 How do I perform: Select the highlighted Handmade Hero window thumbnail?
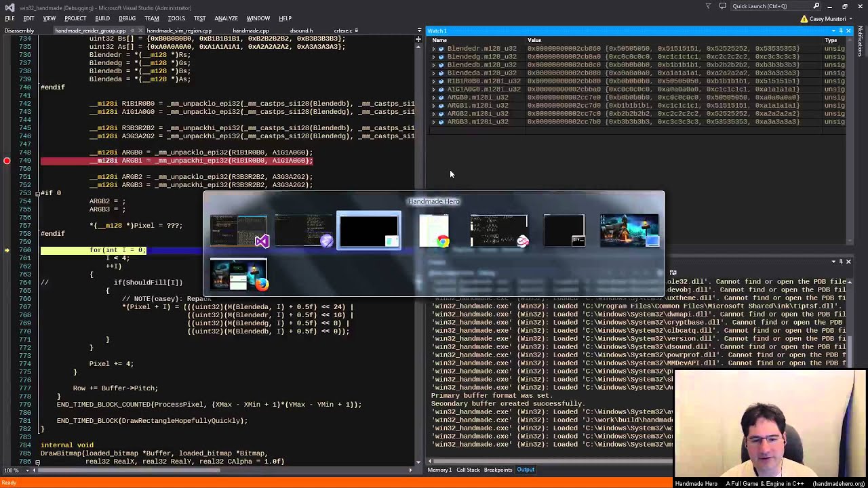369,230
